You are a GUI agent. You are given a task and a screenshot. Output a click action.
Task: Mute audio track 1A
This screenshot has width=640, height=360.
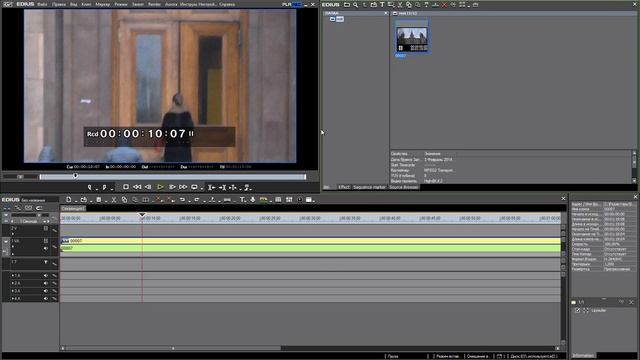coord(46,276)
